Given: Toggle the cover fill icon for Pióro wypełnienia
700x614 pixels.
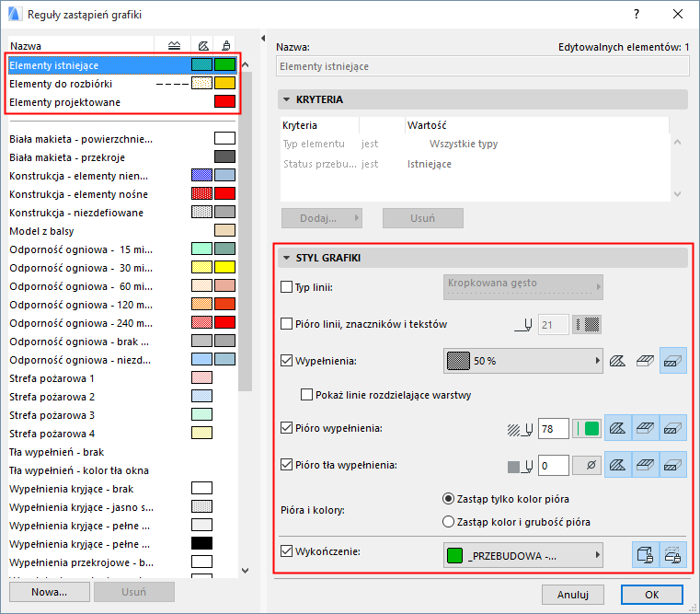Looking at the screenshot, I should (645, 429).
